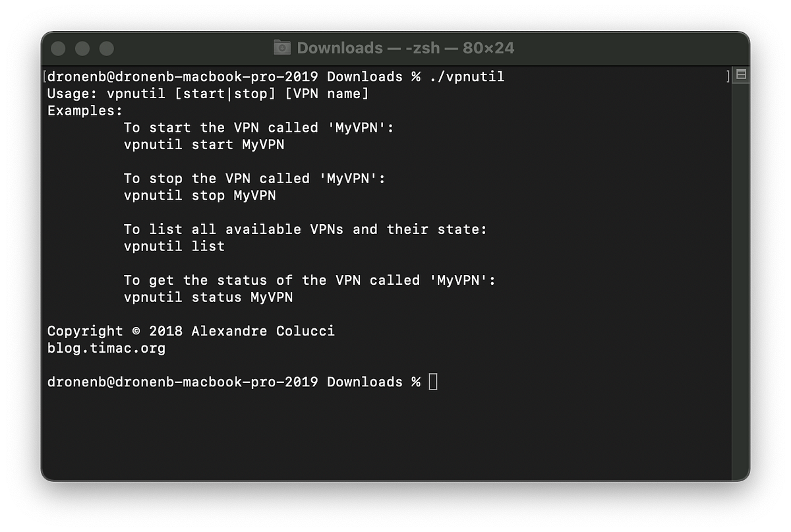
Task: Click the closing bracket mark ending first line
Action: [728, 76]
